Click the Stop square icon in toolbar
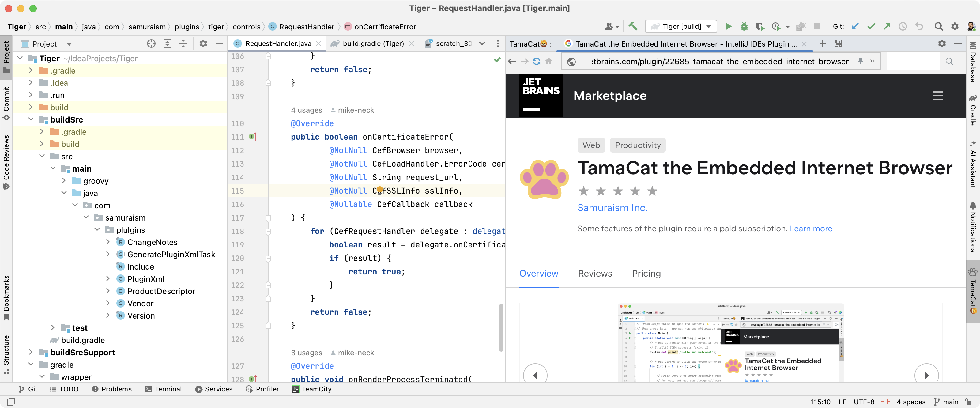 pos(816,26)
